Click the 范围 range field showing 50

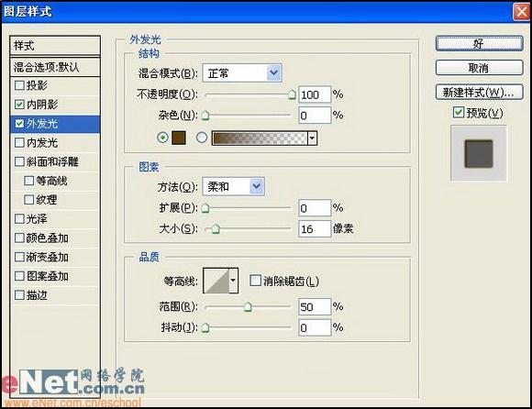click(315, 307)
